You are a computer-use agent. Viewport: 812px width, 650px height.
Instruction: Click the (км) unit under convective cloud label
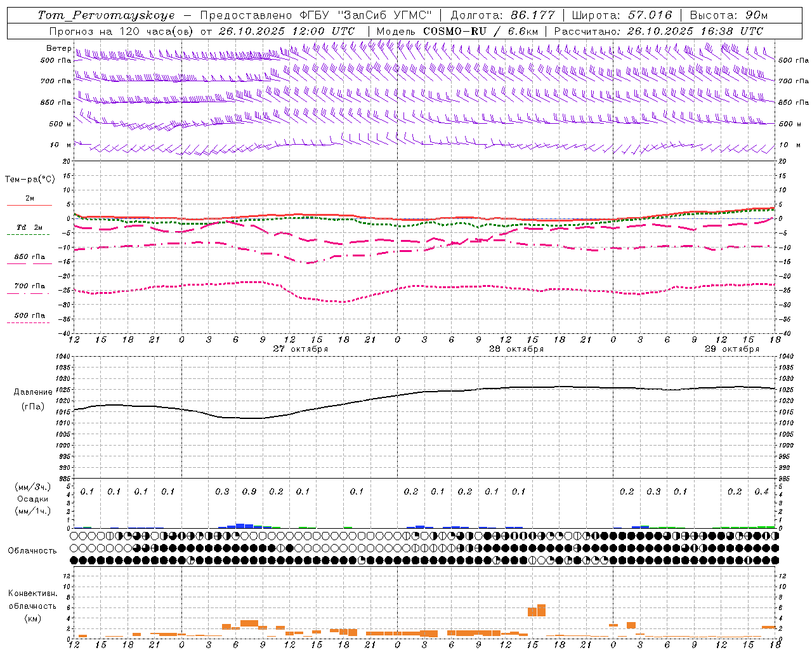tap(32, 618)
